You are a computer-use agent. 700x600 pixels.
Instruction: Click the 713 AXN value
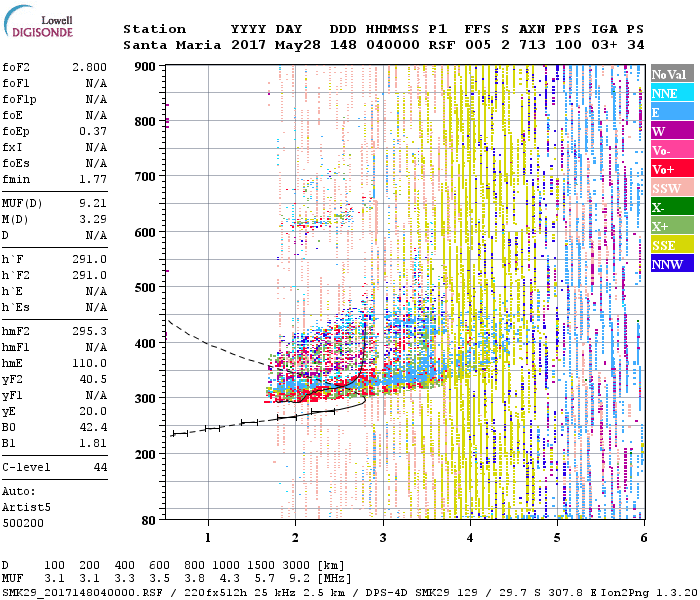pos(532,45)
